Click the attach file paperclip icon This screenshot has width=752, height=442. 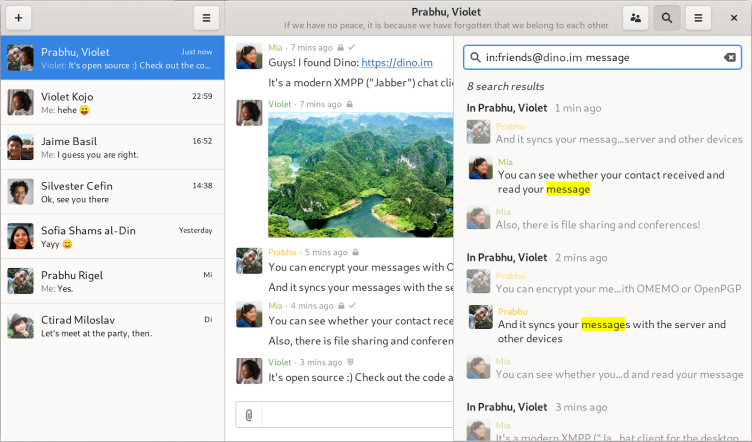(249, 414)
